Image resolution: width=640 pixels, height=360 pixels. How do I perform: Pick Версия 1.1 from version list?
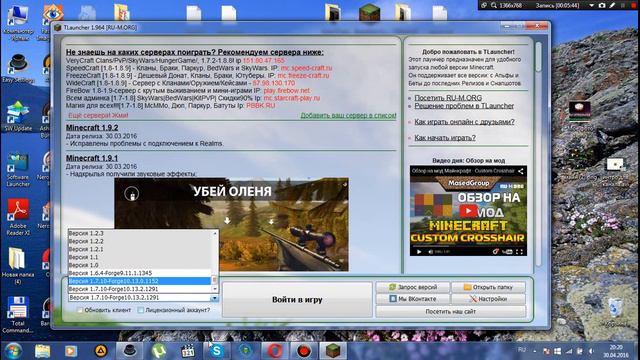[x=139, y=257]
